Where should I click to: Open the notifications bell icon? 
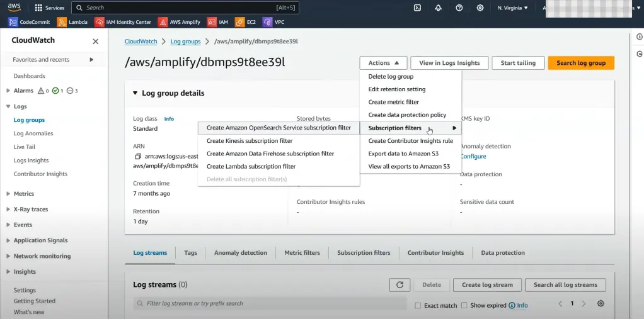[439, 8]
